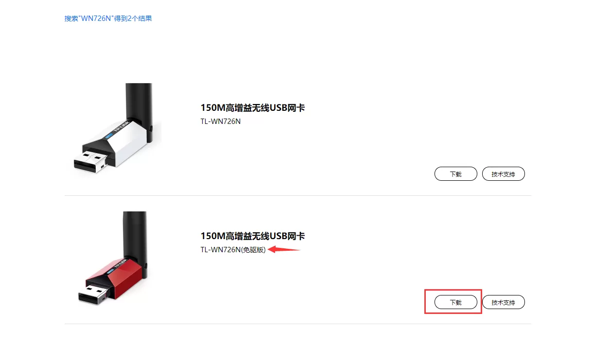Open 技术支持 for the TL-WN726N adapter
The height and width of the screenshot is (364, 610).
coord(503,174)
